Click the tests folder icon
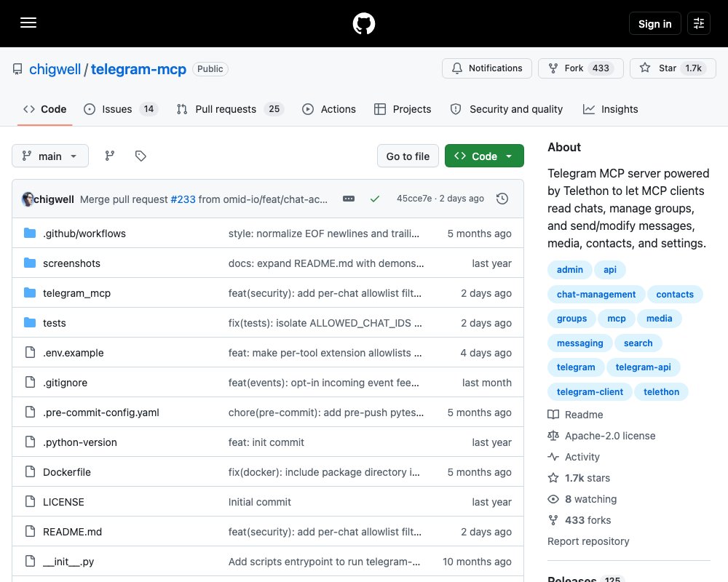 [30, 322]
